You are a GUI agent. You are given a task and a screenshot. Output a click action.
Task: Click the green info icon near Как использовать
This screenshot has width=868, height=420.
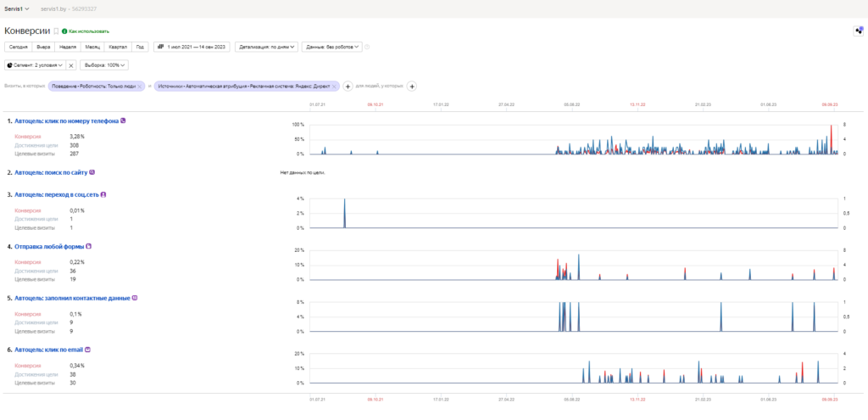point(64,31)
